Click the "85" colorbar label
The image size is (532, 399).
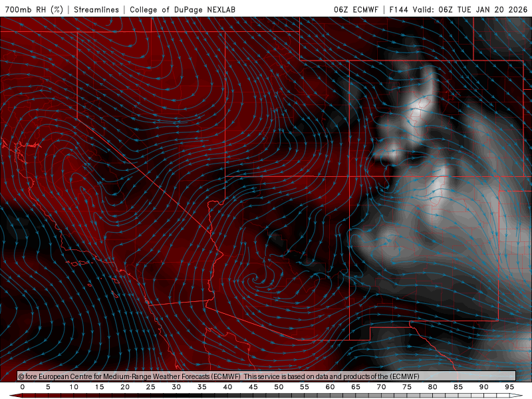click(458, 387)
